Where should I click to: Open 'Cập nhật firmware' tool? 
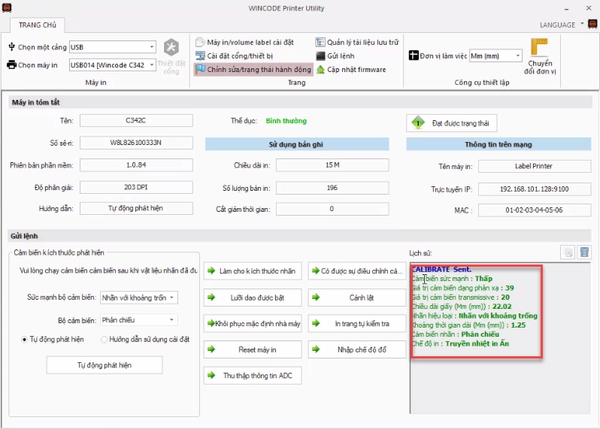coord(355,70)
